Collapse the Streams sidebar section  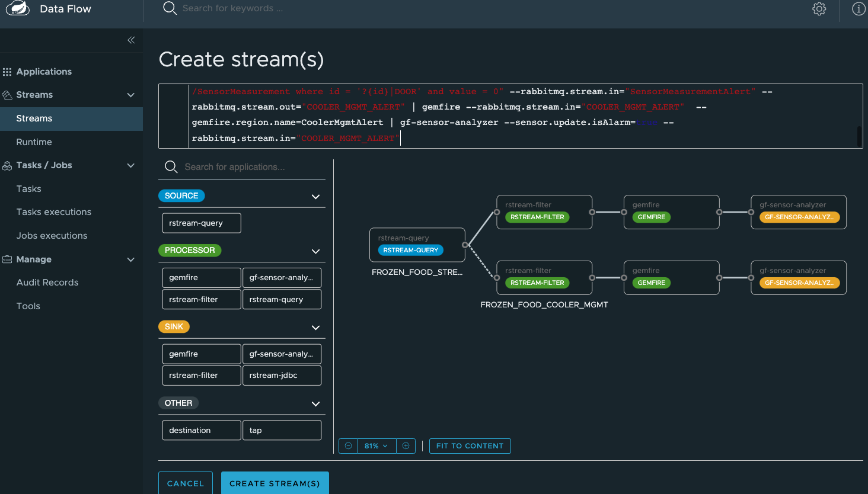pyautogui.click(x=131, y=95)
